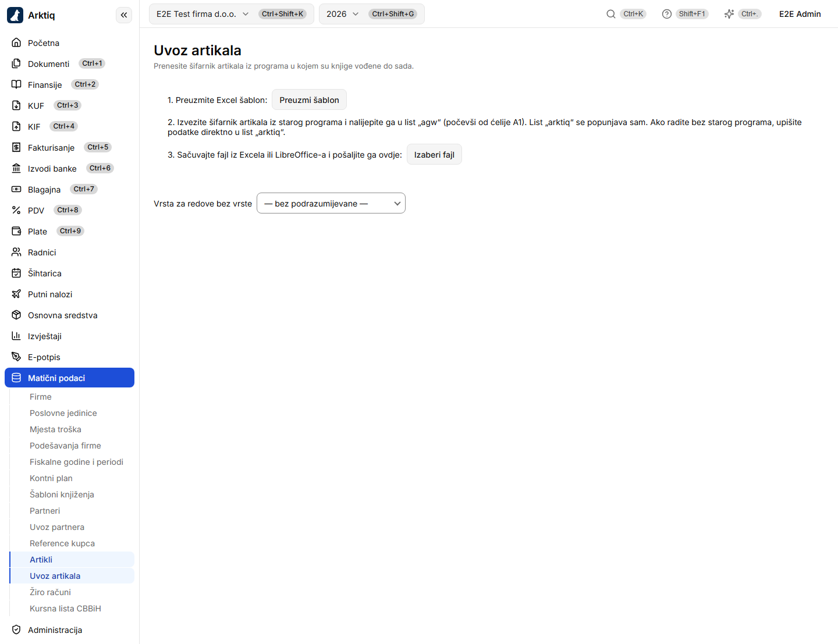This screenshot has width=838, height=644.
Task: Open E-potpis pen icon
Action: (x=16, y=357)
